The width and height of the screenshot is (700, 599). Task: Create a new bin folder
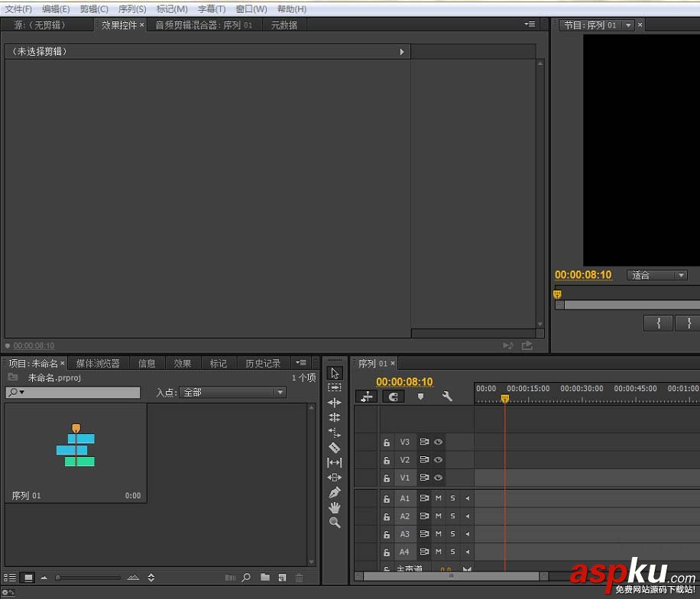265,577
